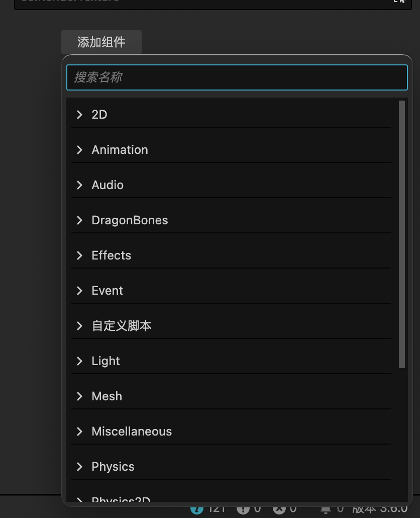Click the 添加组件 button

(101, 42)
